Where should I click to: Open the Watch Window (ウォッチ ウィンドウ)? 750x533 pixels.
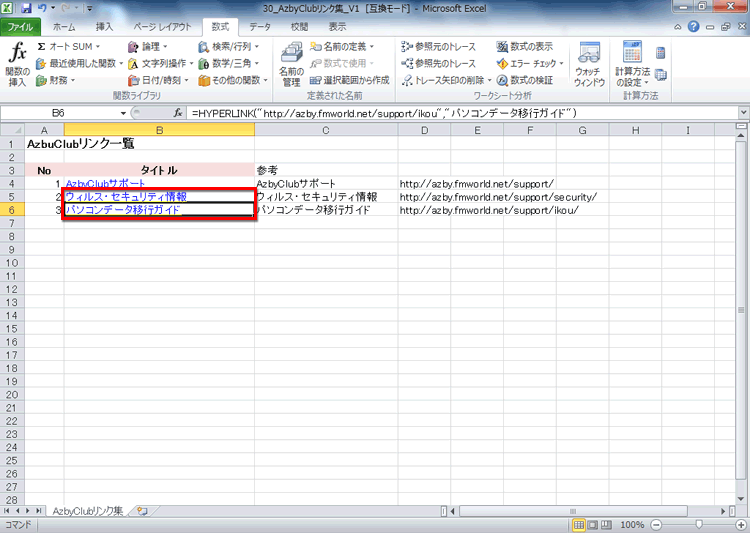[589, 65]
